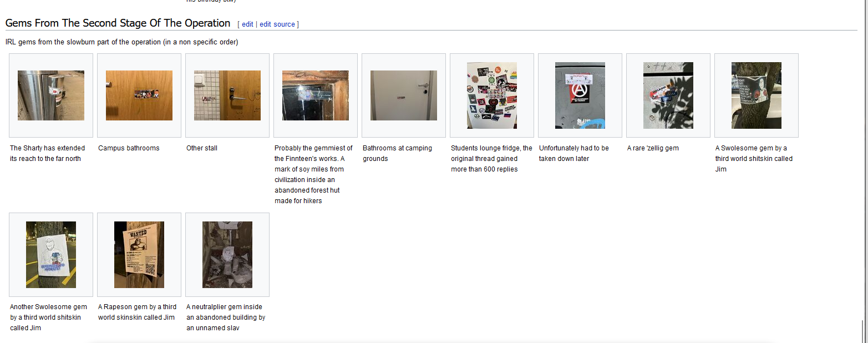Viewport: 868px width, 343px height.
Task: Click the Students lounge fridge caption text
Action: click(x=491, y=158)
